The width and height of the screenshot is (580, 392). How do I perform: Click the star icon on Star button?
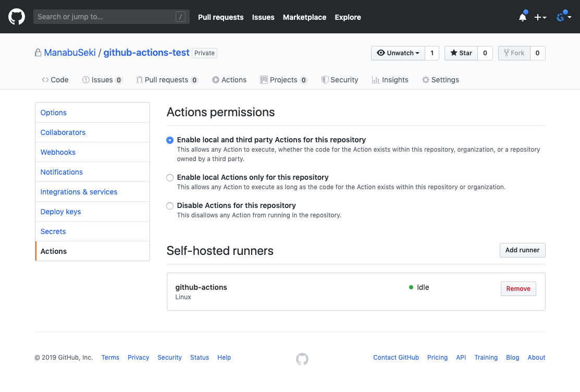pyautogui.click(x=453, y=53)
